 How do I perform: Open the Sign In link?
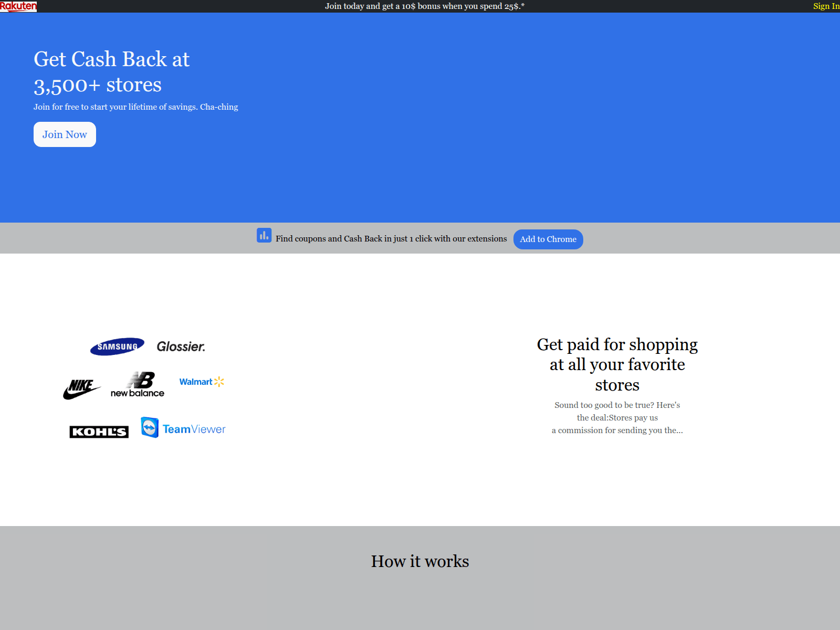826,6
